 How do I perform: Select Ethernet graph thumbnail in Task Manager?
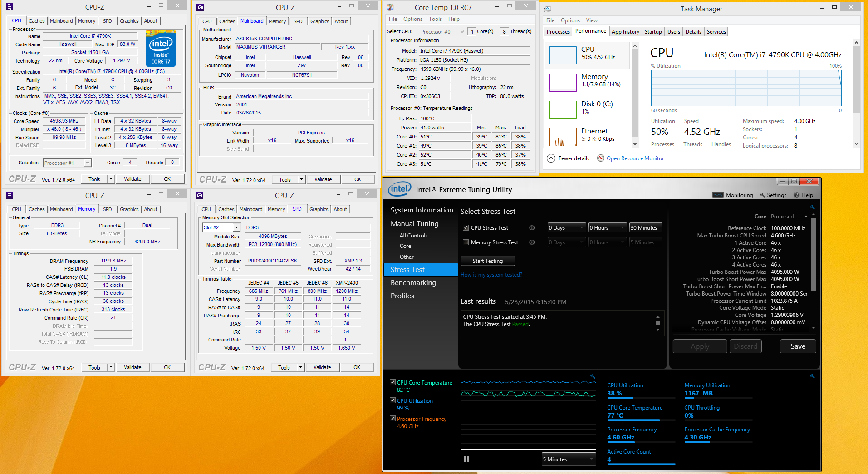coord(563,137)
